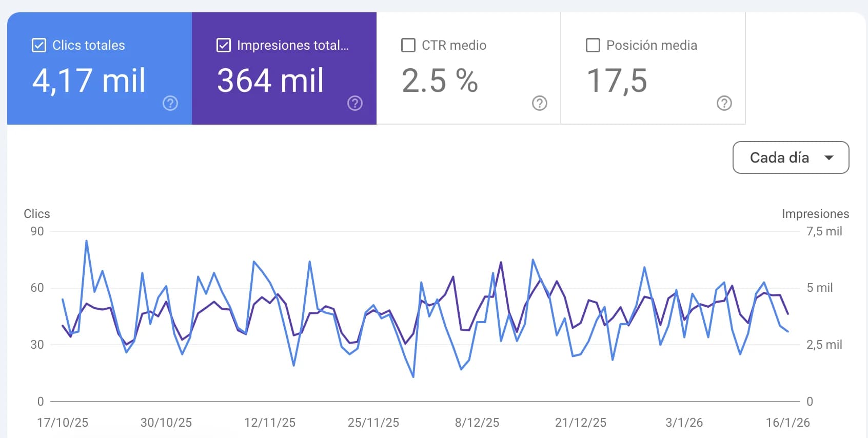Enable the CTR medio checkbox
Screen dimensions: 868x438
[408, 45]
